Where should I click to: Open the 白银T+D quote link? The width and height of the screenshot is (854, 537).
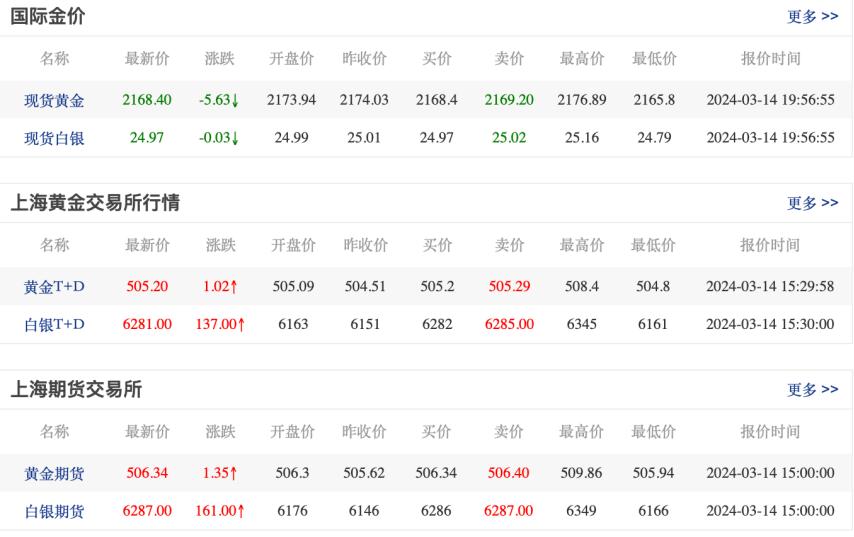54,325
